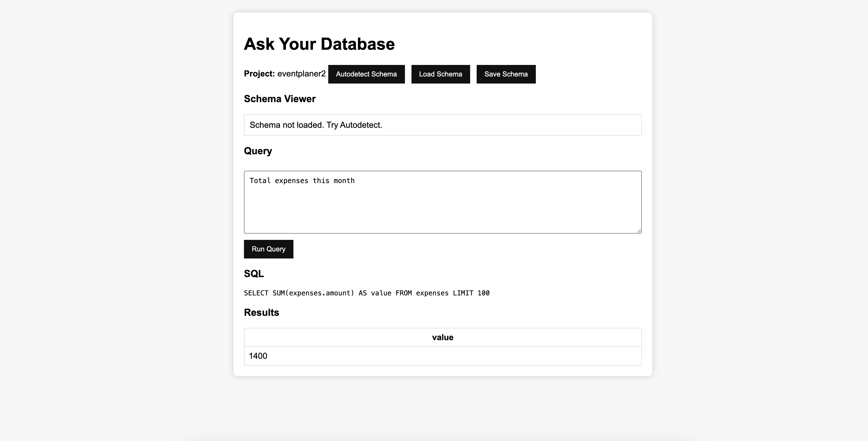
Task: Click the 'Project:' label
Action: 259,74
